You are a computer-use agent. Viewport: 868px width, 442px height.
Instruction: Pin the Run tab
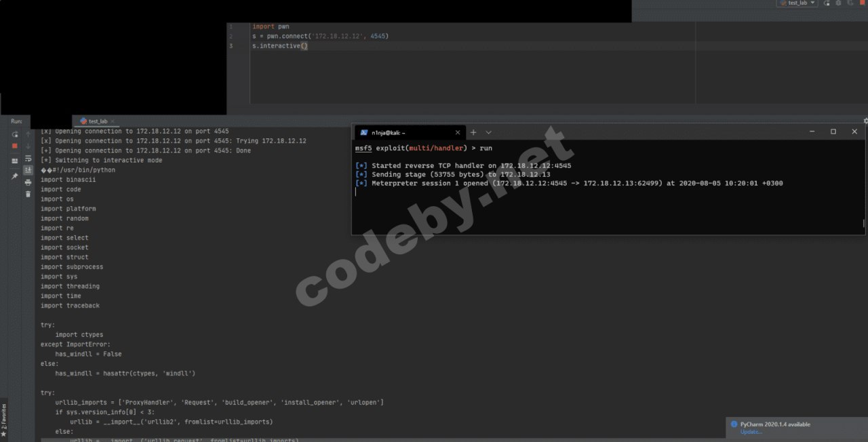[15, 176]
